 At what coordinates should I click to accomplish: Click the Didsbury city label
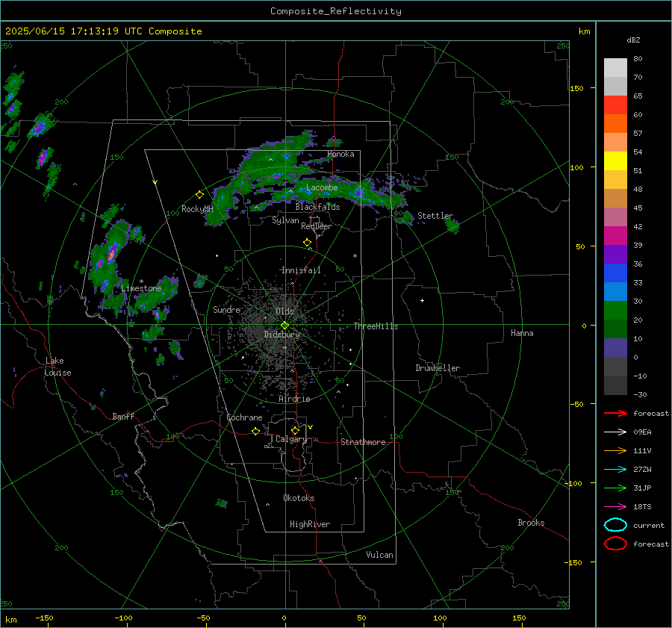[x=281, y=335]
